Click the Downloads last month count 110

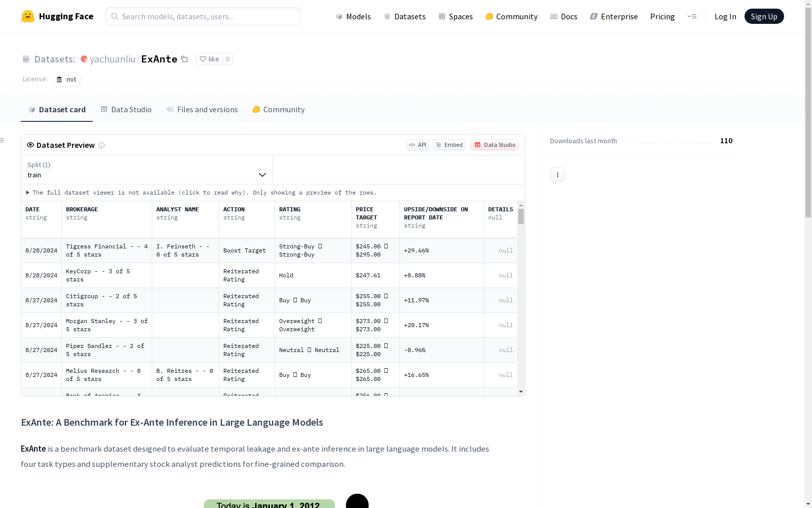click(726, 141)
